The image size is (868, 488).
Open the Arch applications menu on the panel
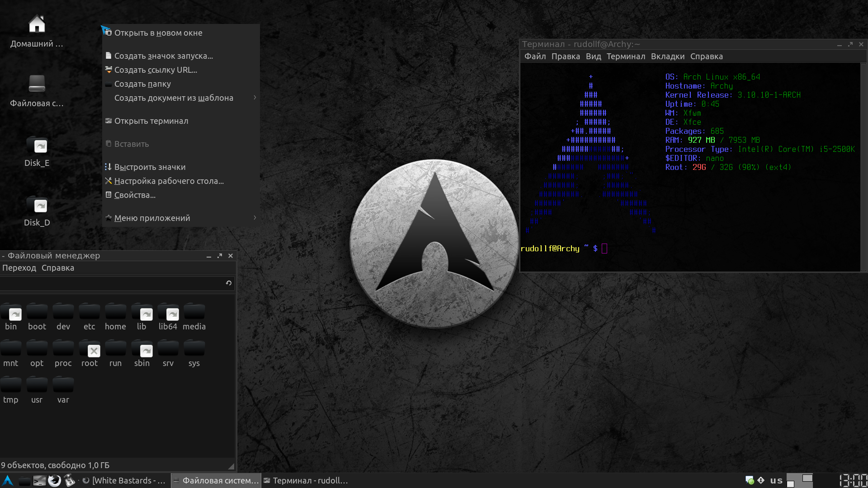click(x=8, y=480)
